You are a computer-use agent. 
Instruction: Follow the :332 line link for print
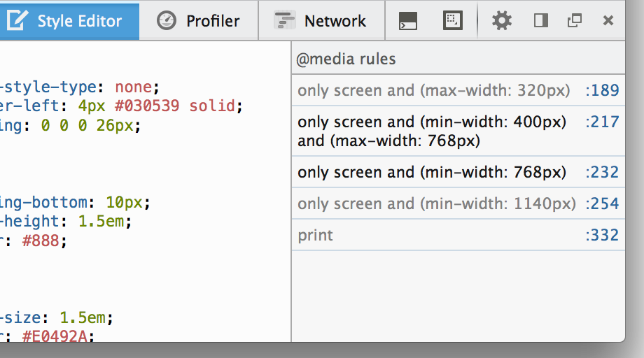[x=603, y=235]
